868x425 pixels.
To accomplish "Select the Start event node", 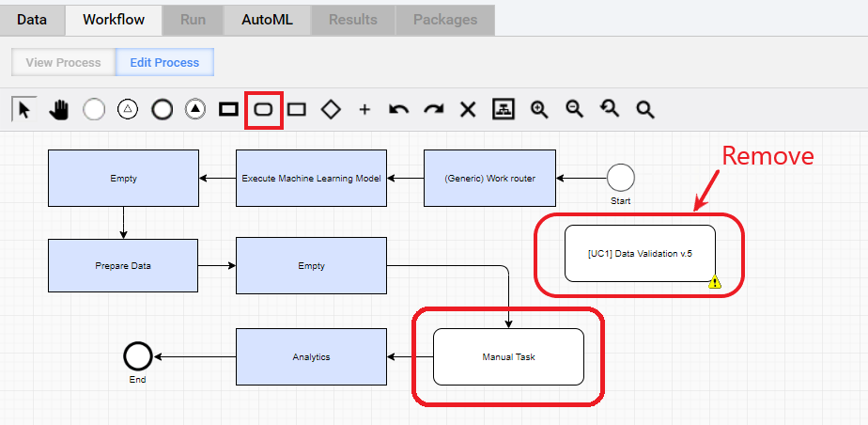I will (621, 178).
